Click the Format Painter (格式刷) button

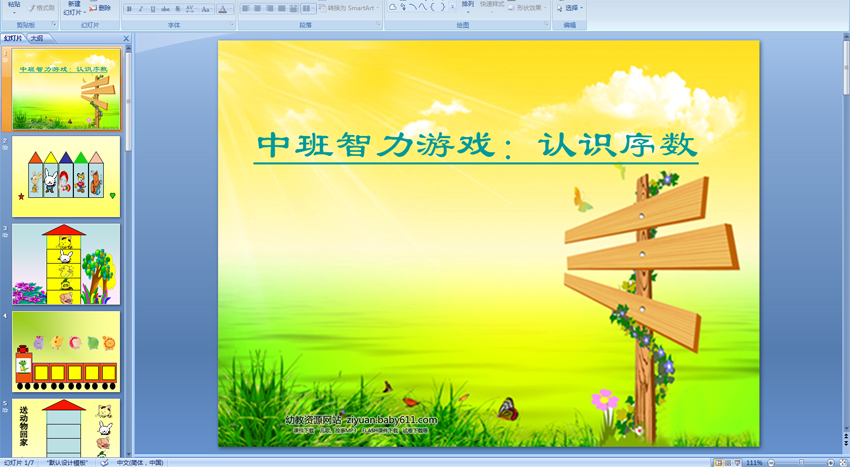(41, 8)
